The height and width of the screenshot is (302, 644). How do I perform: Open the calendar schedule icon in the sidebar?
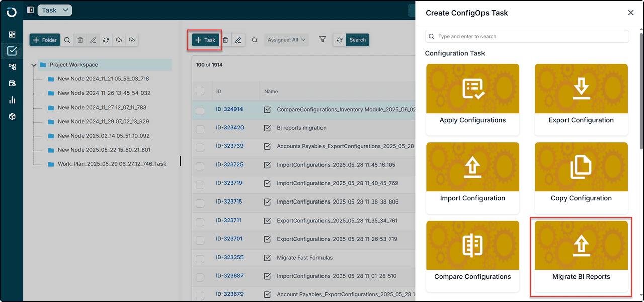[x=12, y=83]
